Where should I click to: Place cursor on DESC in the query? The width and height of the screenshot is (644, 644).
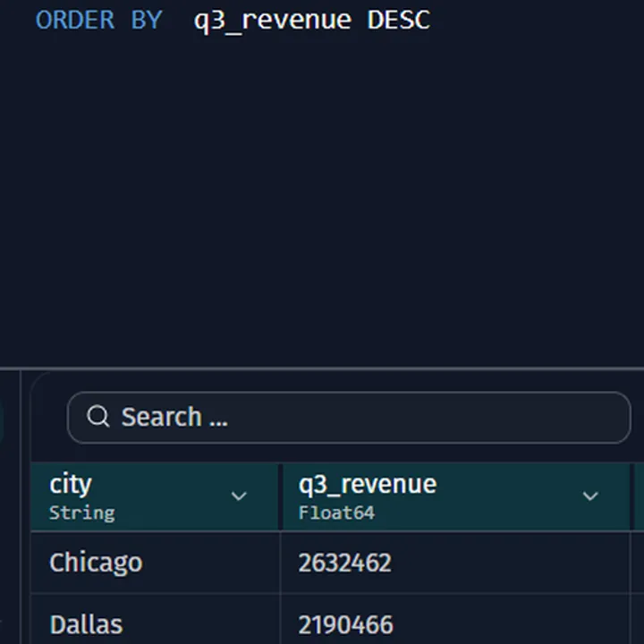coord(399,20)
